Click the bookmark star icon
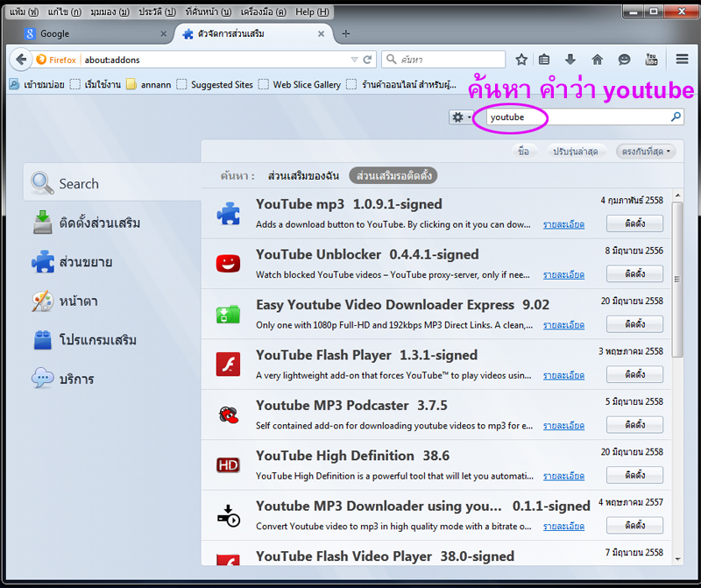 (x=521, y=60)
